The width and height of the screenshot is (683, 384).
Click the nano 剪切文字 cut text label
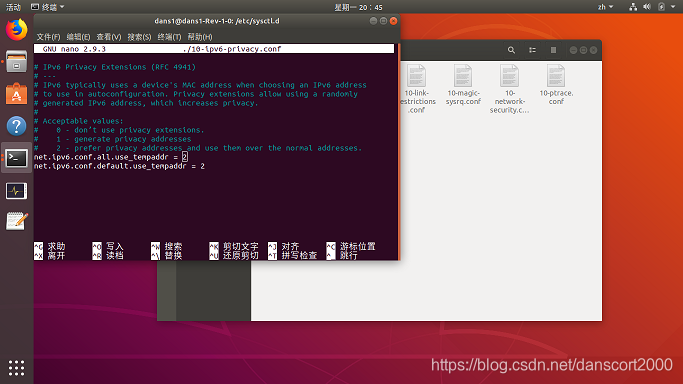tap(240, 246)
